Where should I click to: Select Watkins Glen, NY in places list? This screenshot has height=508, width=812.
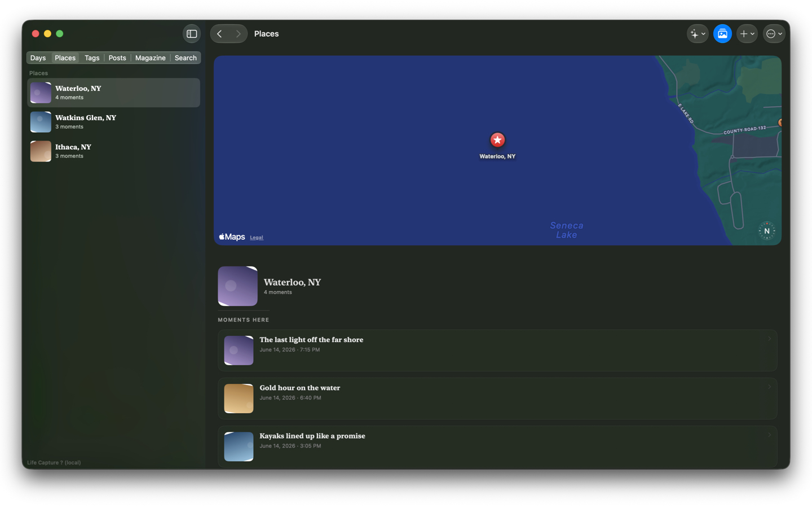click(114, 122)
